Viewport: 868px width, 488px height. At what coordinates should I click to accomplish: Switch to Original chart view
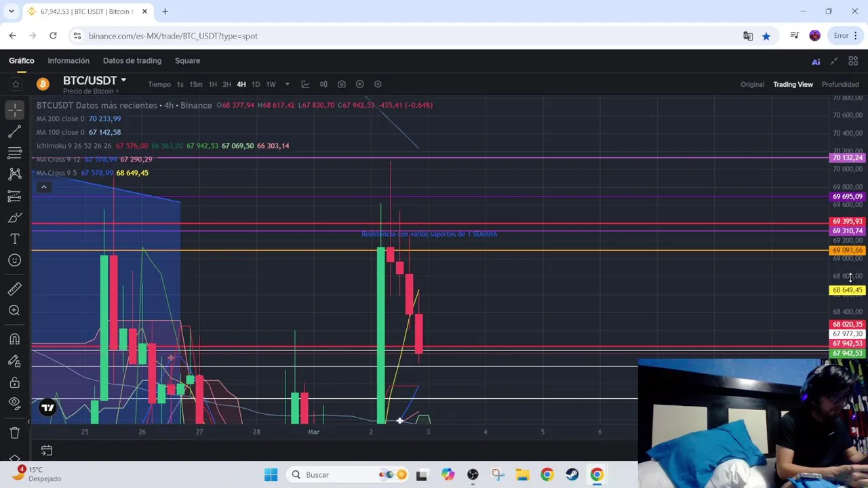click(752, 85)
